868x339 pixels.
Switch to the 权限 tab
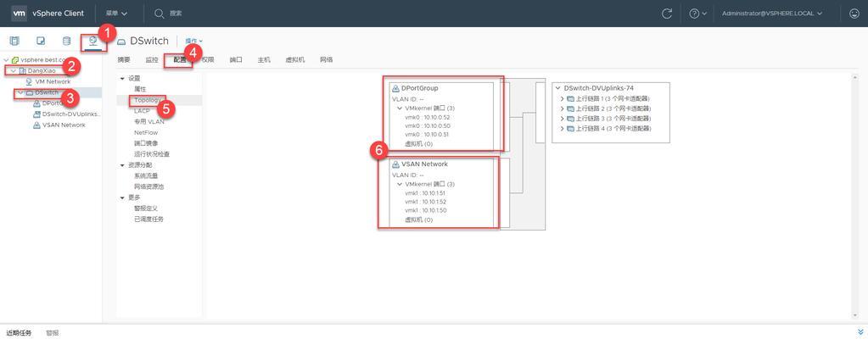click(x=208, y=59)
